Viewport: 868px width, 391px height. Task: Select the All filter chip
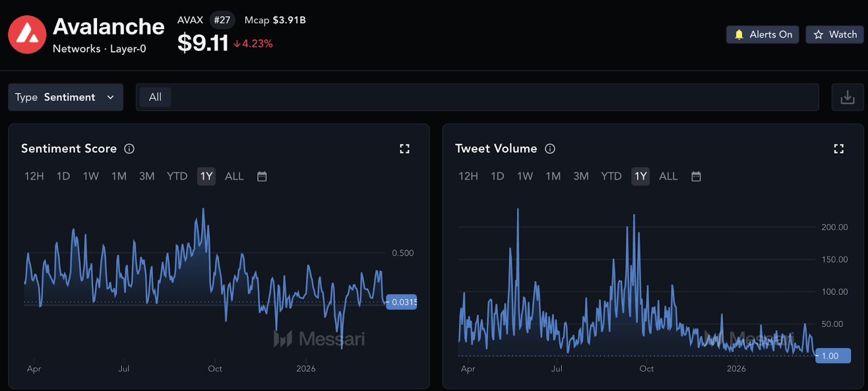[x=155, y=97]
